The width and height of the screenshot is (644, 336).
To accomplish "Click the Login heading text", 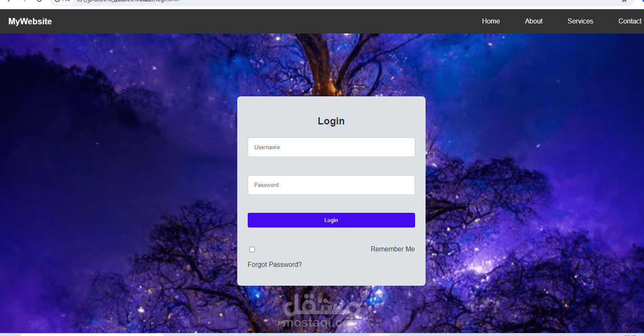I will point(331,121).
